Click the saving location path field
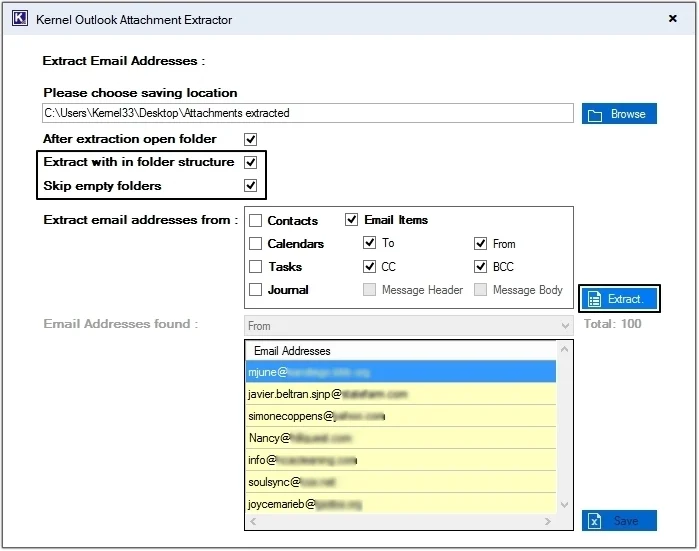 308,113
